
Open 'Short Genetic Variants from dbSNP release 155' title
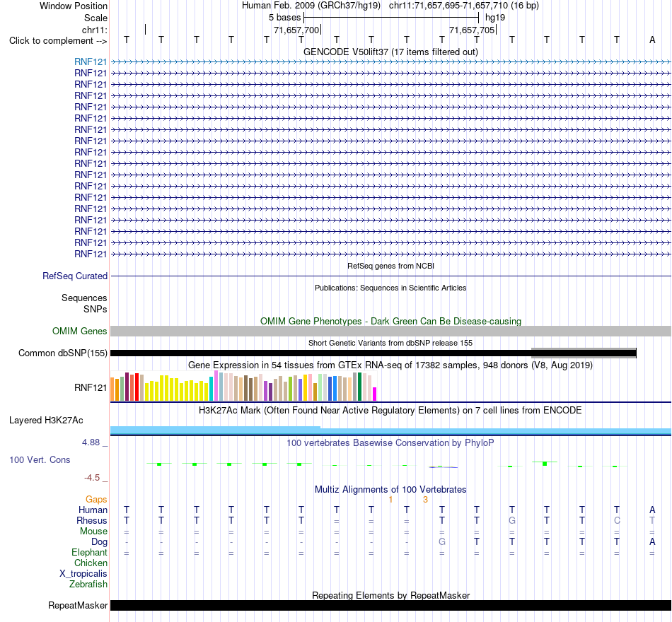click(390, 343)
